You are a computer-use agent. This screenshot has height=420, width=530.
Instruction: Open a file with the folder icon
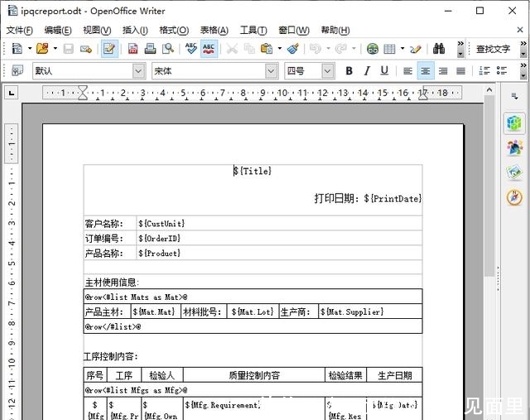(42, 49)
